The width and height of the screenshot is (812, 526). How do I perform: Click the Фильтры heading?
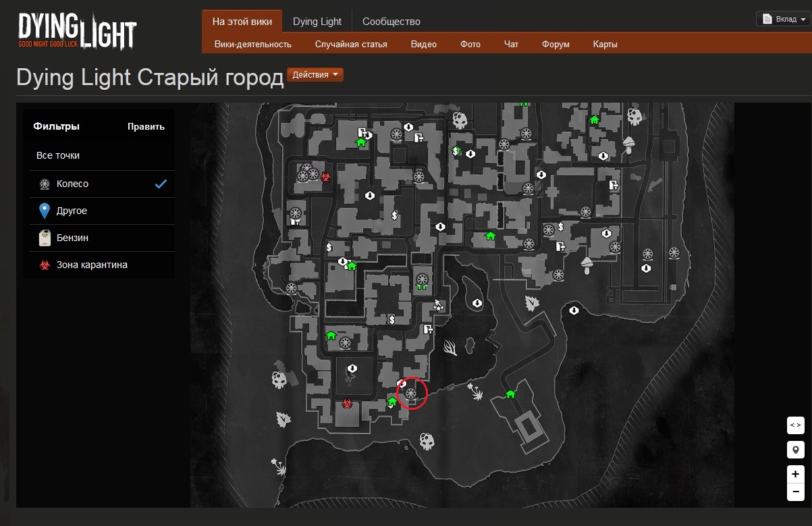(56, 126)
